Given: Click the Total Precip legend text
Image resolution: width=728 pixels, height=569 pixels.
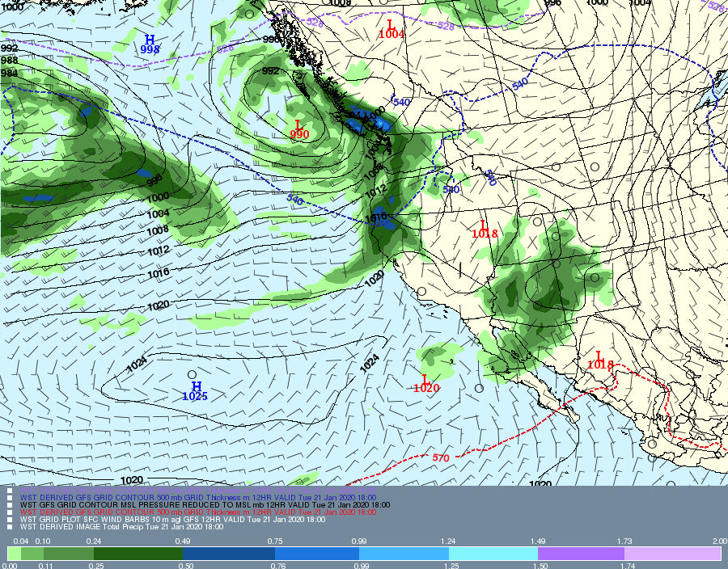Looking at the screenshot, I should [x=121, y=527].
